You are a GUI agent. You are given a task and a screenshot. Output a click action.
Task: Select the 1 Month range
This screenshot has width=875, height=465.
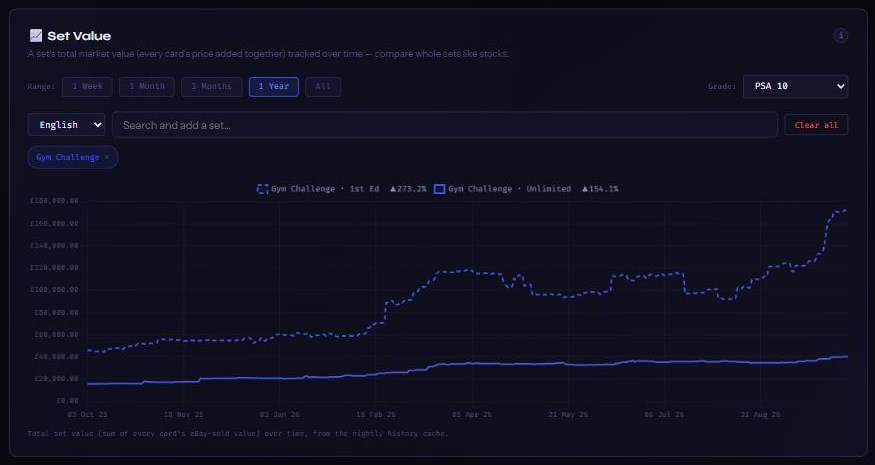(147, 87)
